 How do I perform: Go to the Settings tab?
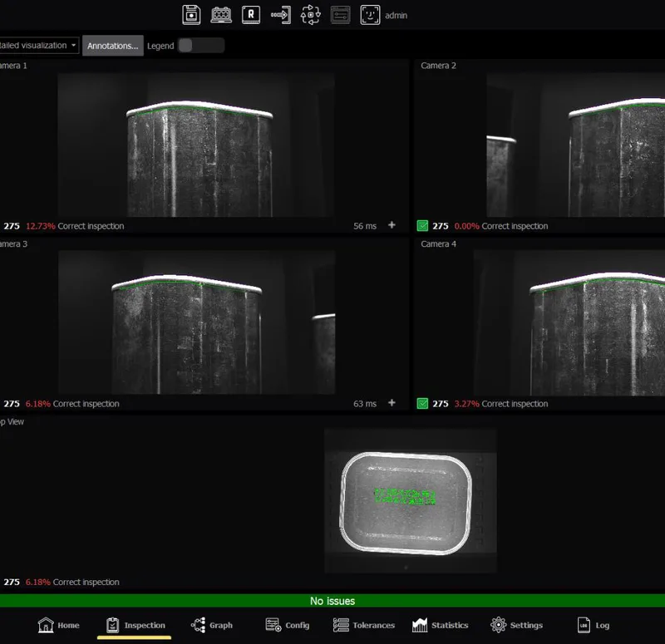click(516, 625)
